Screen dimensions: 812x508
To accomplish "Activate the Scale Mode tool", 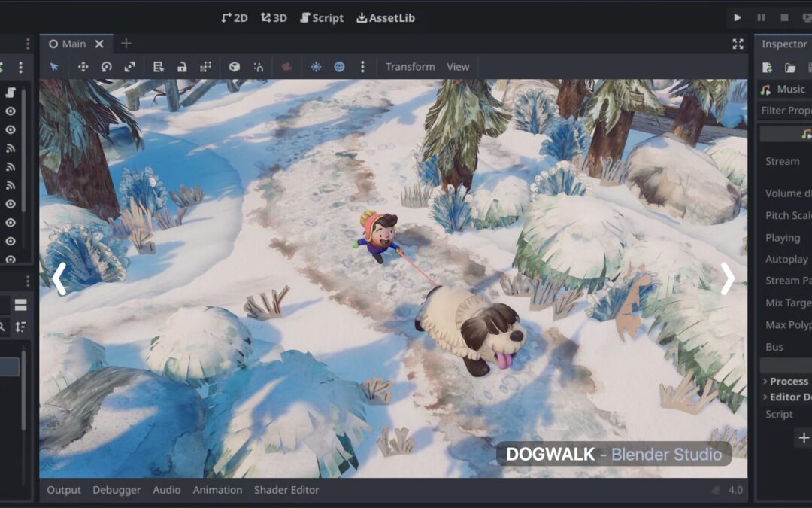I will 129,67.
